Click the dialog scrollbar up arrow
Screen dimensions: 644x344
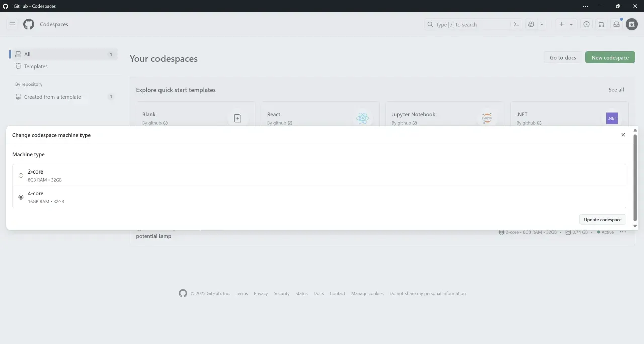tap(635, 130)
